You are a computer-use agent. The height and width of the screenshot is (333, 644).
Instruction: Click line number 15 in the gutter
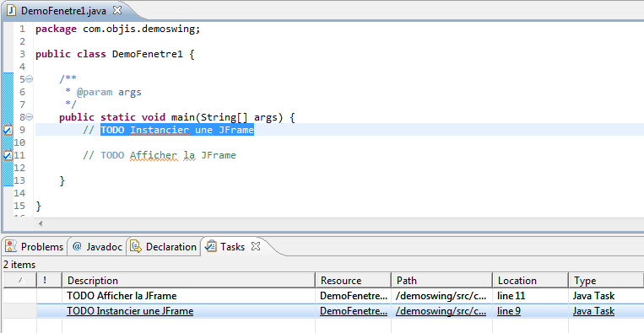click(x=20, y=206)
